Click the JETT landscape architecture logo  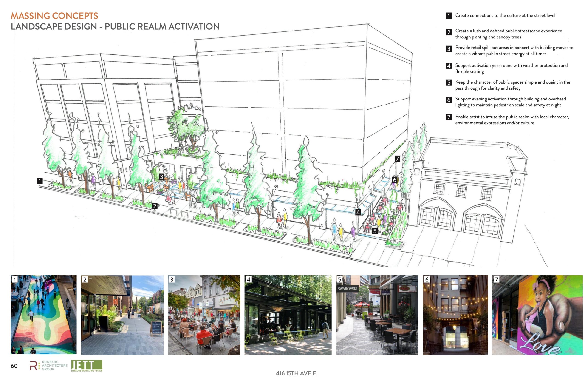click(87, 365)
